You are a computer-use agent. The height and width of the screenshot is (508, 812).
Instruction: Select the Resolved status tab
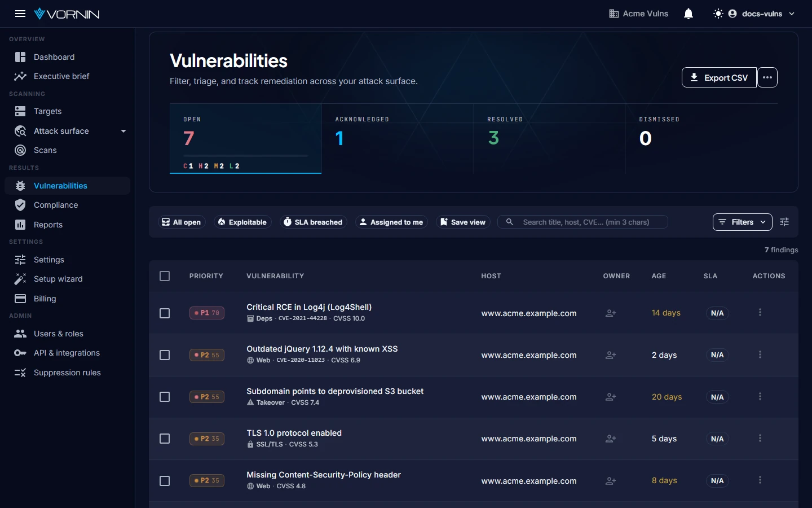549,139
